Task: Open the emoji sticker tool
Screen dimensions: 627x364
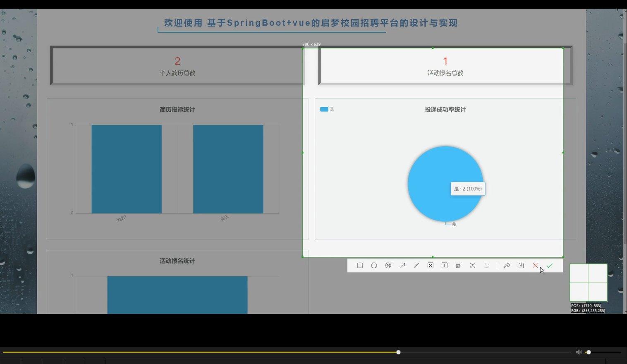Action: coord(388,266)
